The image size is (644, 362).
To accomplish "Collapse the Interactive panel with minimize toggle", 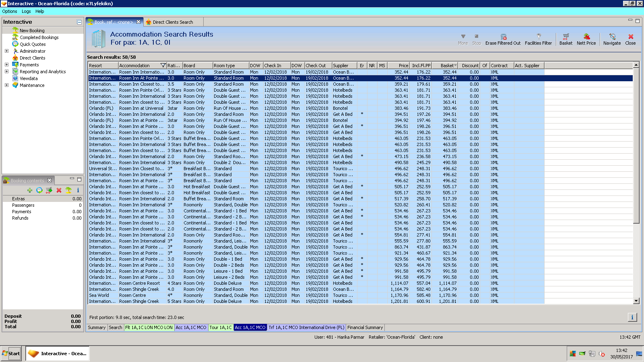I will click(x=79, y=22).
